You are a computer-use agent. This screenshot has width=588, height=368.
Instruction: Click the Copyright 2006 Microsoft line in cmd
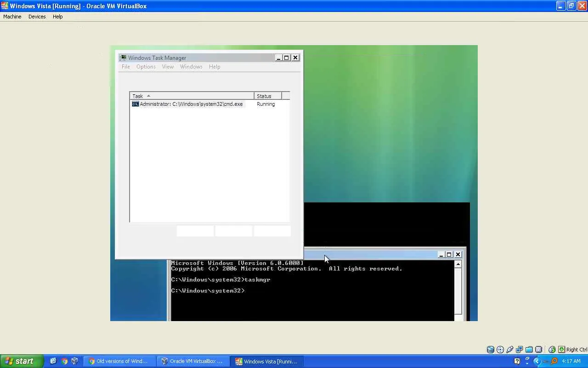click(x=287, y=269)
